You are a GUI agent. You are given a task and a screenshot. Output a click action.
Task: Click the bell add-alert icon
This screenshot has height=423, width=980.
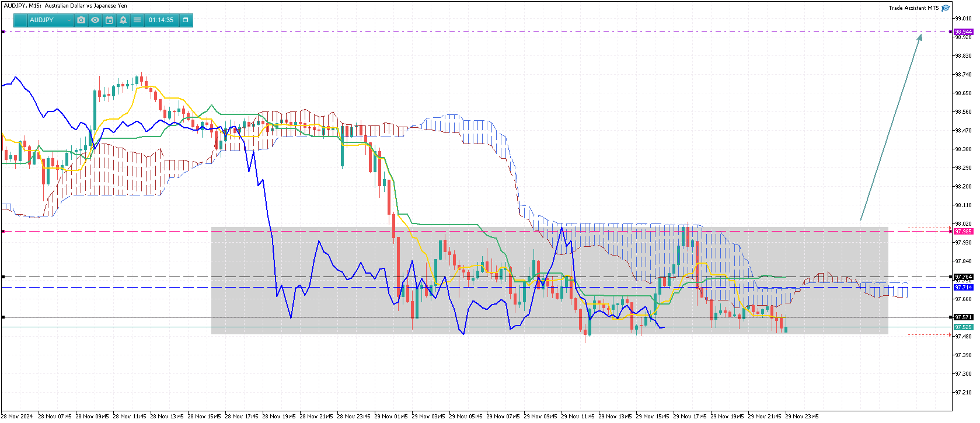(x=123, y=20)
